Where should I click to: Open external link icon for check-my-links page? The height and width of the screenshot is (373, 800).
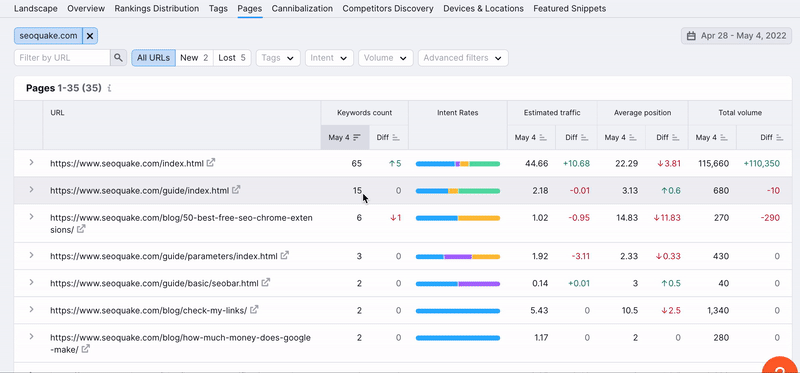pos(254,309)
